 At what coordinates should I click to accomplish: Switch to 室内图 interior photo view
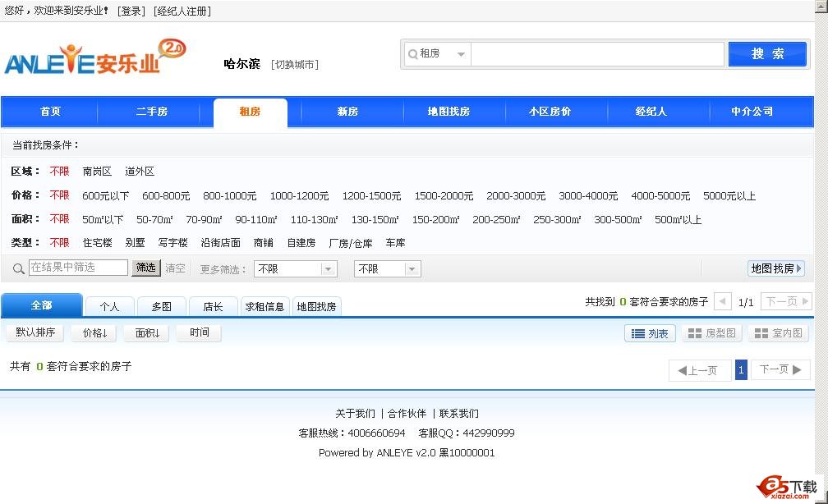778,333
